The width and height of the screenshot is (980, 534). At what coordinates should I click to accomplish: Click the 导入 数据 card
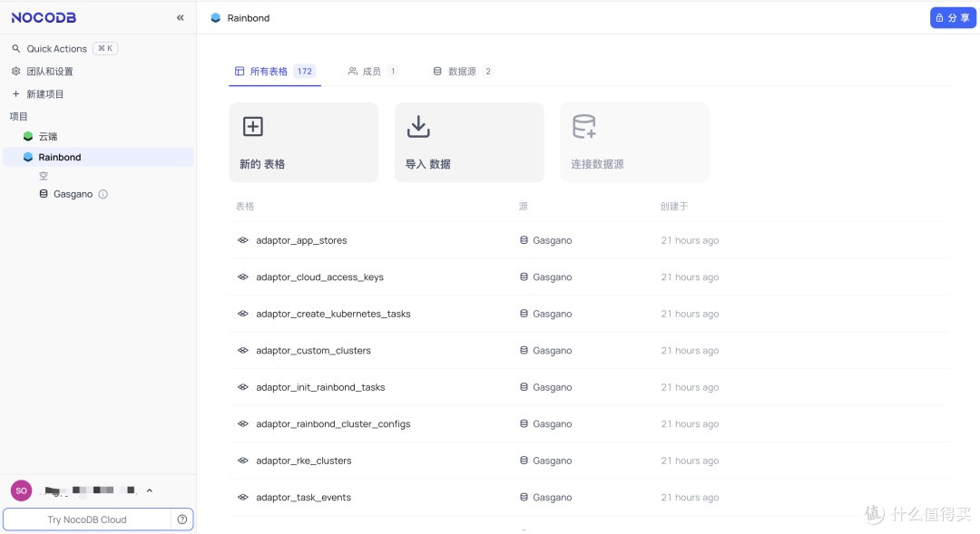[469, 142]
